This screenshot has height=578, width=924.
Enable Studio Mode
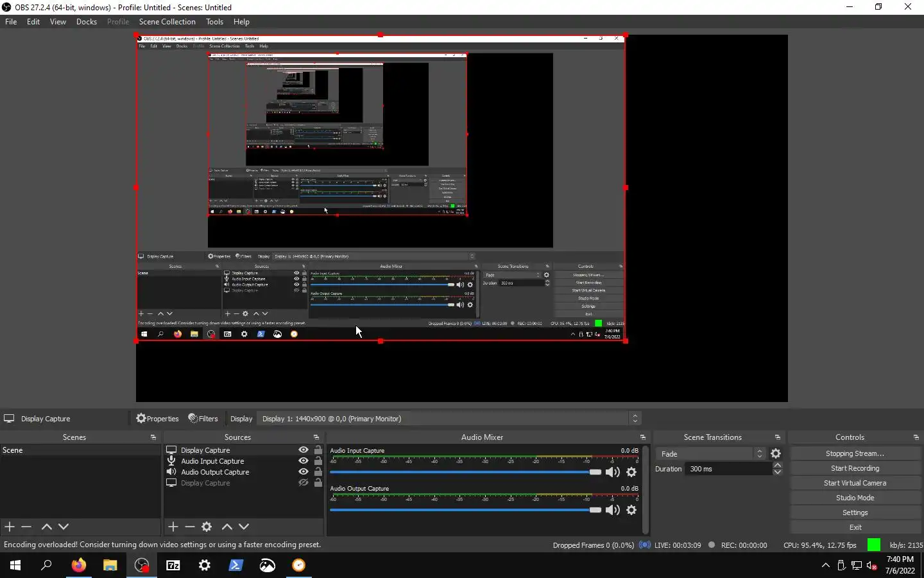point(855,498)
